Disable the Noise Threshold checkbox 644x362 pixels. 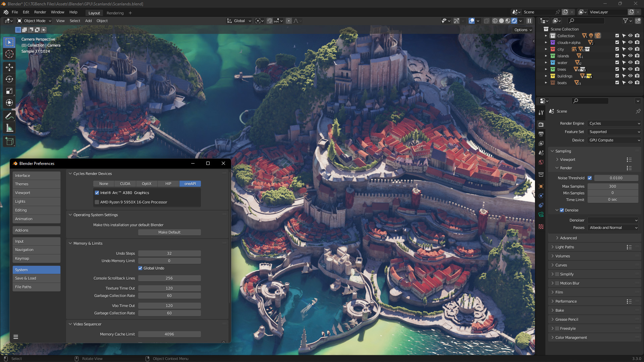[x=590, y=178]
